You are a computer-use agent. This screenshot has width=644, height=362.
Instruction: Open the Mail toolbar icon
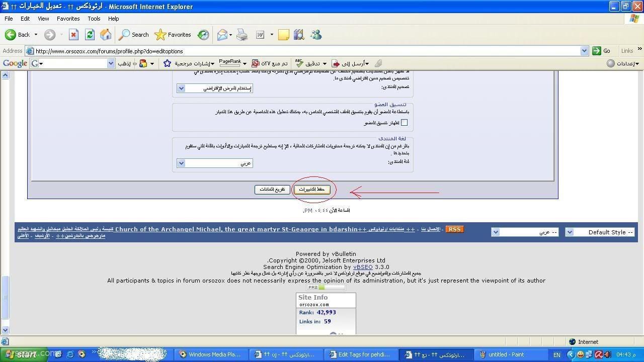click(222, 35)
